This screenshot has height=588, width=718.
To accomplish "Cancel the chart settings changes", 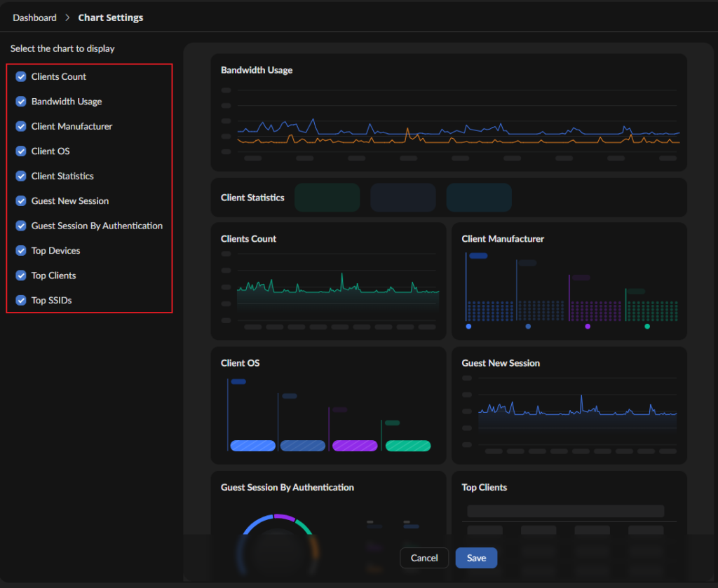I will coord(424,558).
